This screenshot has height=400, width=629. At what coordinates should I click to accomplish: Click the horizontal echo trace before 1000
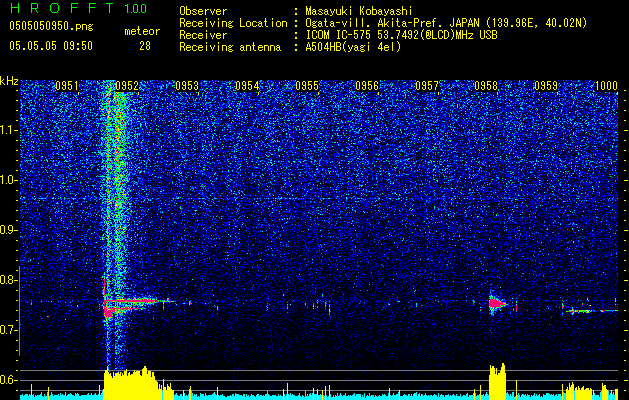(591, 311)
